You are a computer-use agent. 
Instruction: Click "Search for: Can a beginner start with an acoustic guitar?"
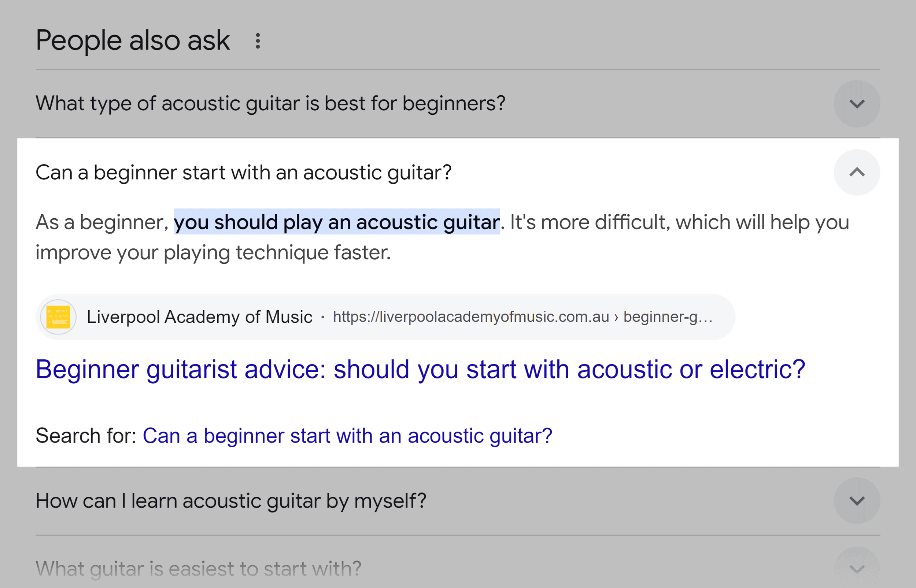(347, 435)
